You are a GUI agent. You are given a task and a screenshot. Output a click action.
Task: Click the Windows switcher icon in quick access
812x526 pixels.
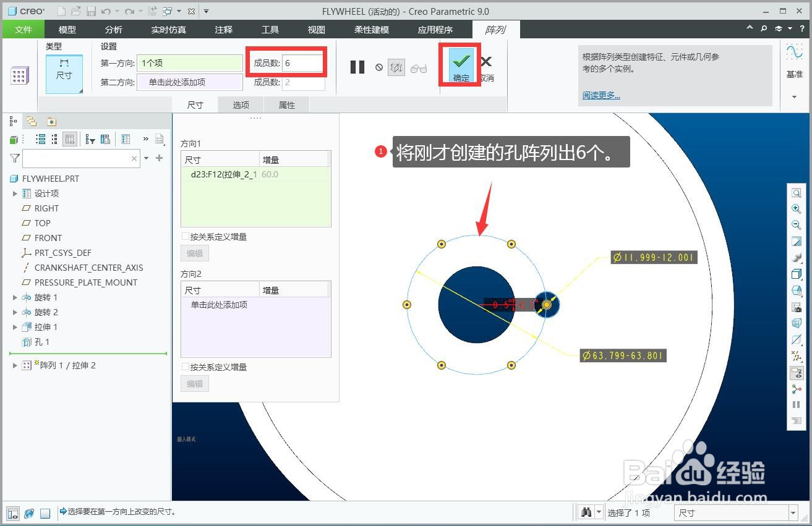coord(168,11)
